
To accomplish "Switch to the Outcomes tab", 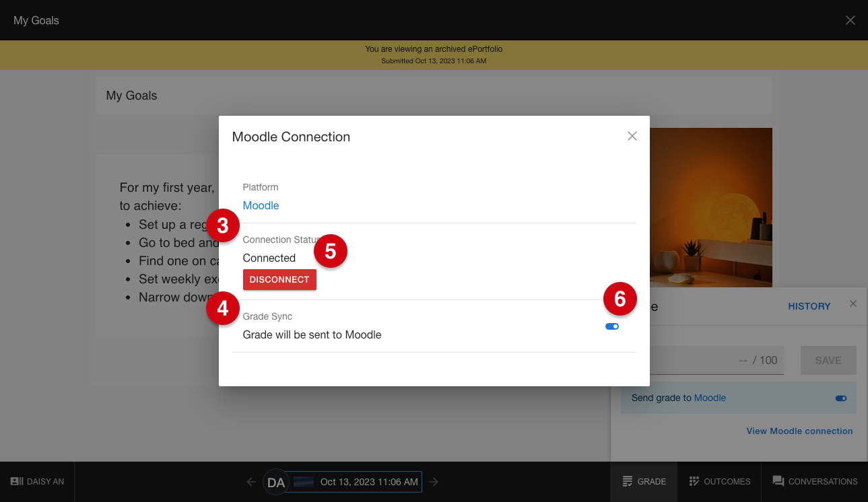I will pyautogui.click(x=719, y=482).
